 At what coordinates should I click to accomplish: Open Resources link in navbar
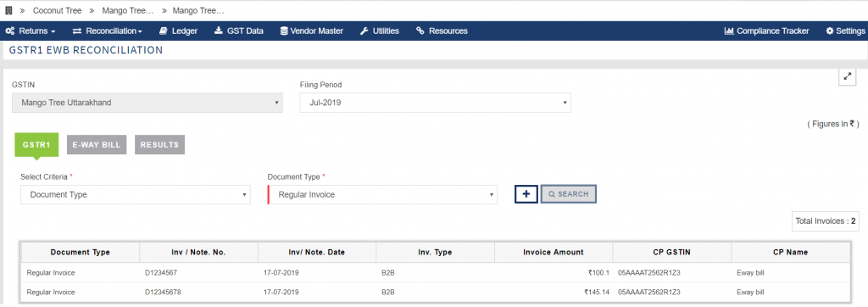click(x=442, y=31)
